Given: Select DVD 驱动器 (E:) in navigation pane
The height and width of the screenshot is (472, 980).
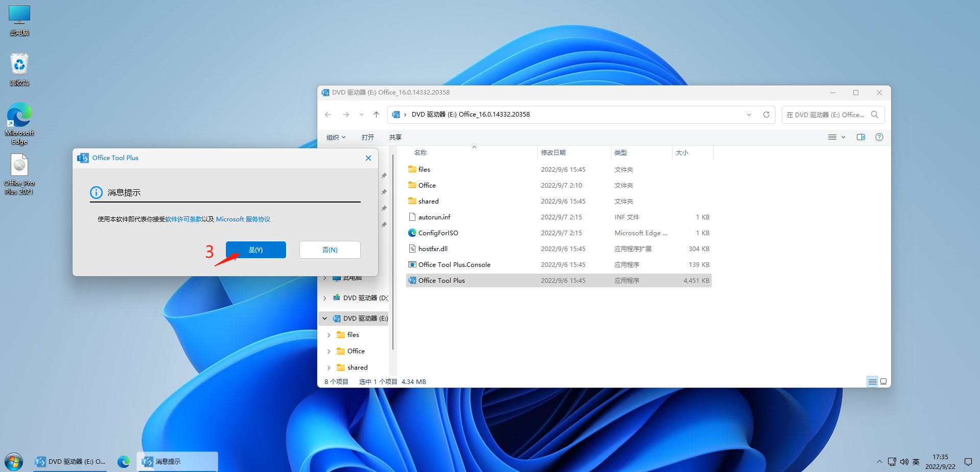Looking at the screenshot, I should (361, 318).
